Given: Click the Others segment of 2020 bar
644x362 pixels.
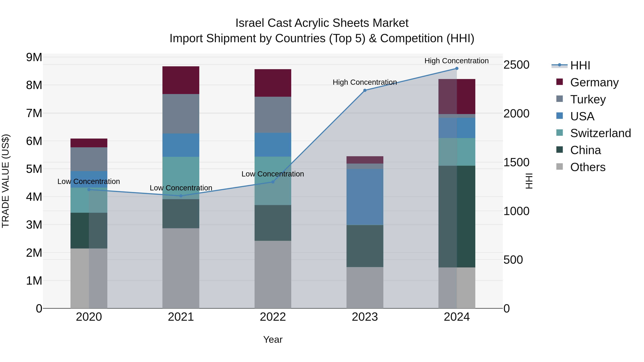Looking at the screenshot, I should 89,279.
